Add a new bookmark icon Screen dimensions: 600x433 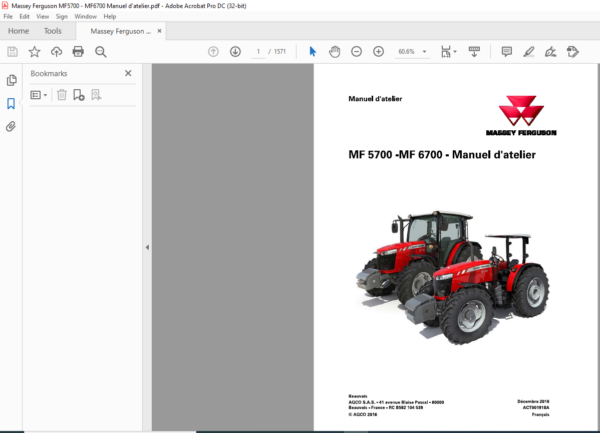(x=79, y=95)
